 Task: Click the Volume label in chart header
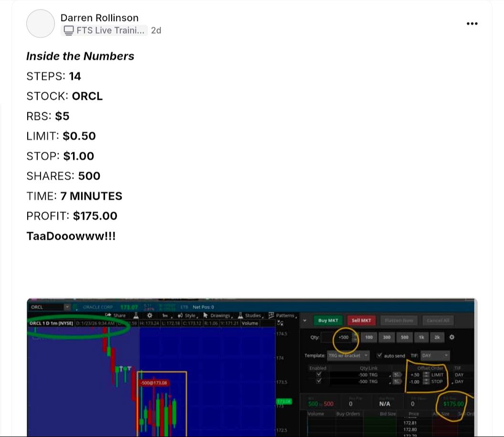(x=250, y=323)
